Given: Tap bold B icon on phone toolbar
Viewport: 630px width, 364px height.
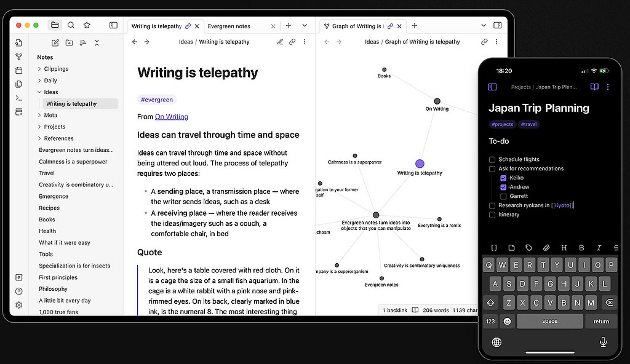Looking at the screenshot, I should tap(581, 248).
